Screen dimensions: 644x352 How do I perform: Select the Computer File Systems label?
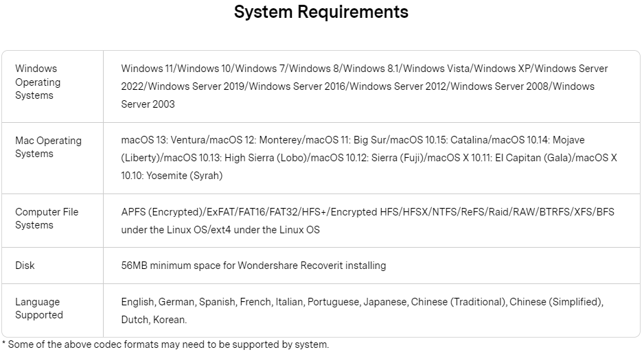click(x=47, y=218)
